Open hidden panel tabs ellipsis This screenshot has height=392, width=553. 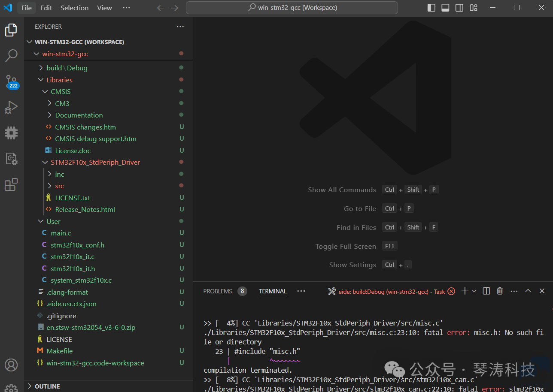(x=301, y=291)
